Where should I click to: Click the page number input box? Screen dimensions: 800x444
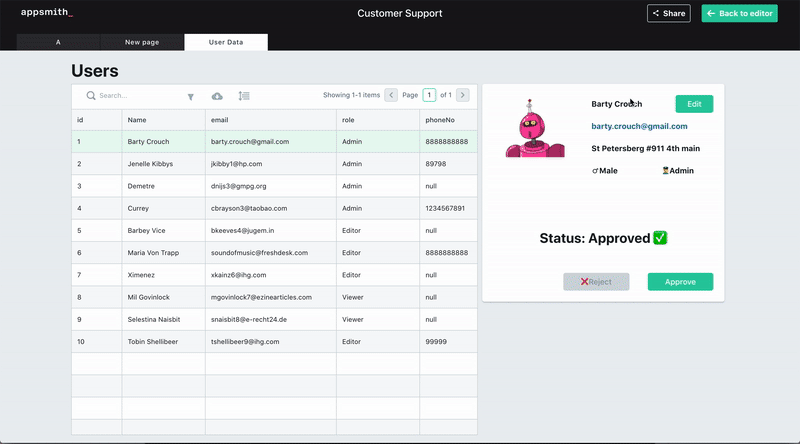[x=429, y=95]
